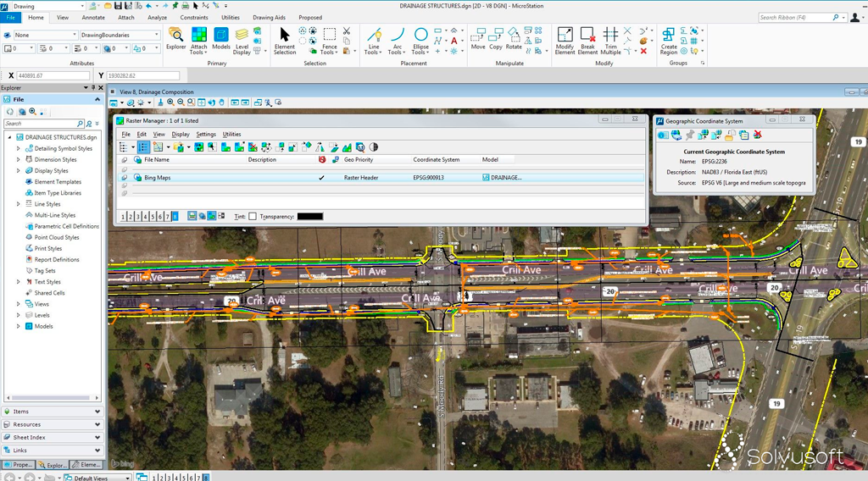Click View Previous icon in View 8 toolbar

235,102
